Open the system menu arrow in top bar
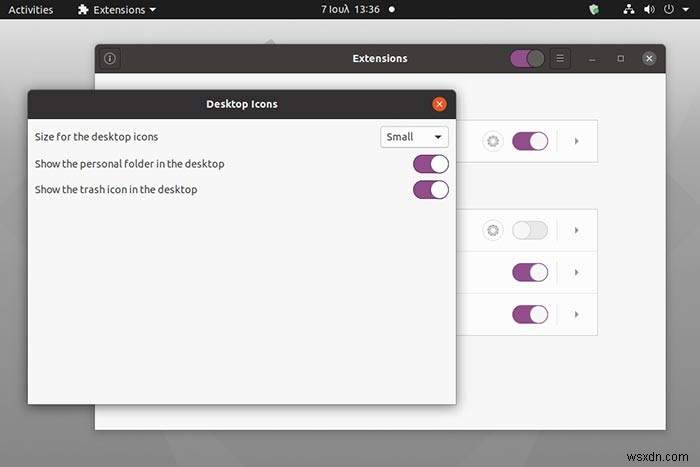This screenshot has height=467, width=700. point(686,9)
